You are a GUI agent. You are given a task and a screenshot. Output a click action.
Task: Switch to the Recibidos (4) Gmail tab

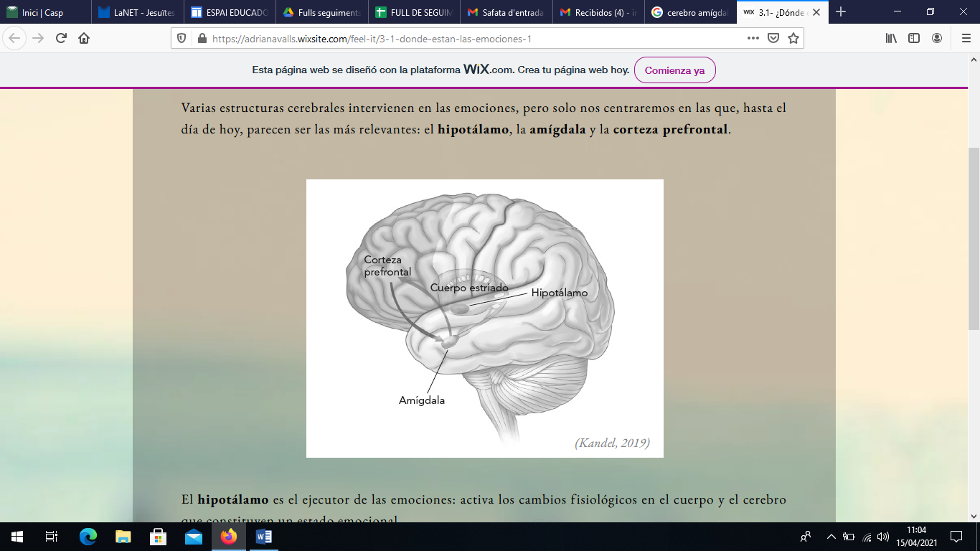point(599,12)
